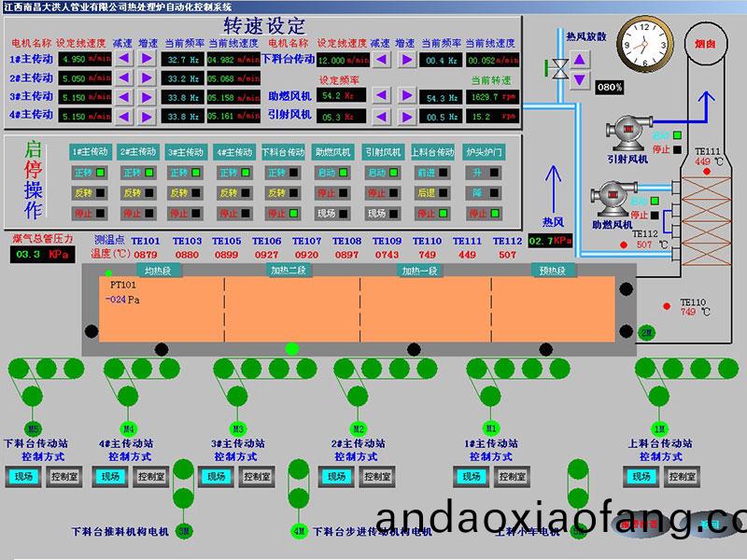Toggle 现场 under 引射风机 column
This screenshot has height=560, width=747.
(x=383, y=214)
